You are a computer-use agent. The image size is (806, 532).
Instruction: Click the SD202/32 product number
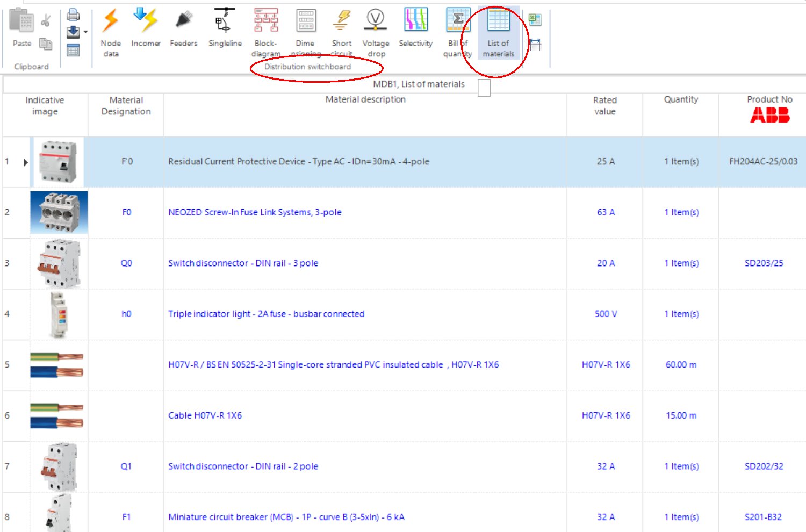(x=764, y=466)
